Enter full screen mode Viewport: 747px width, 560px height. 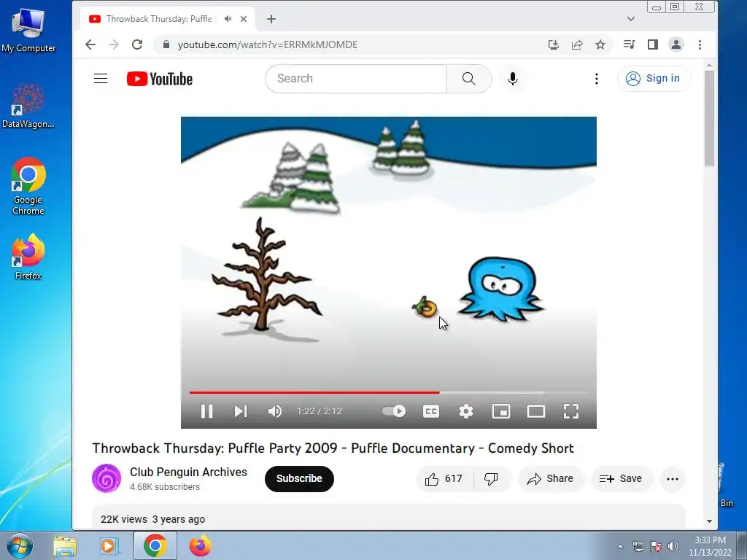click(x=570, y=411)
